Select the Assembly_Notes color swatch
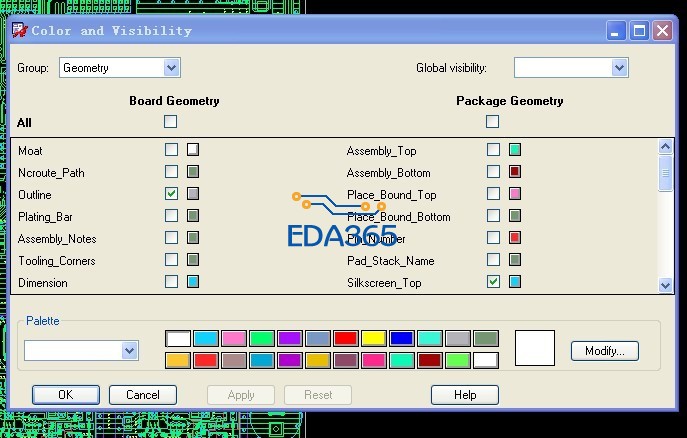 [x=193, y=237]
